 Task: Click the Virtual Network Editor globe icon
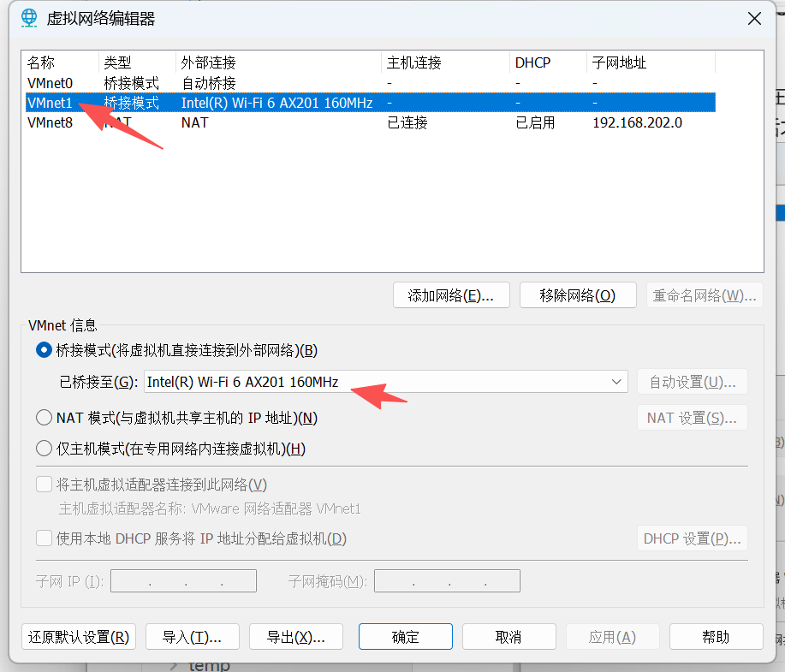[x=29, y=19]
